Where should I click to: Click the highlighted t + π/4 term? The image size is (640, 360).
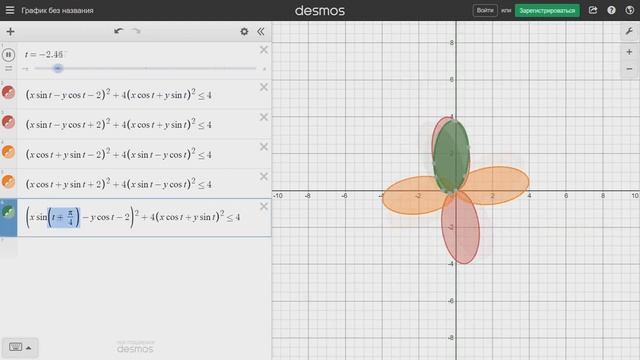[x=64, y=217]
